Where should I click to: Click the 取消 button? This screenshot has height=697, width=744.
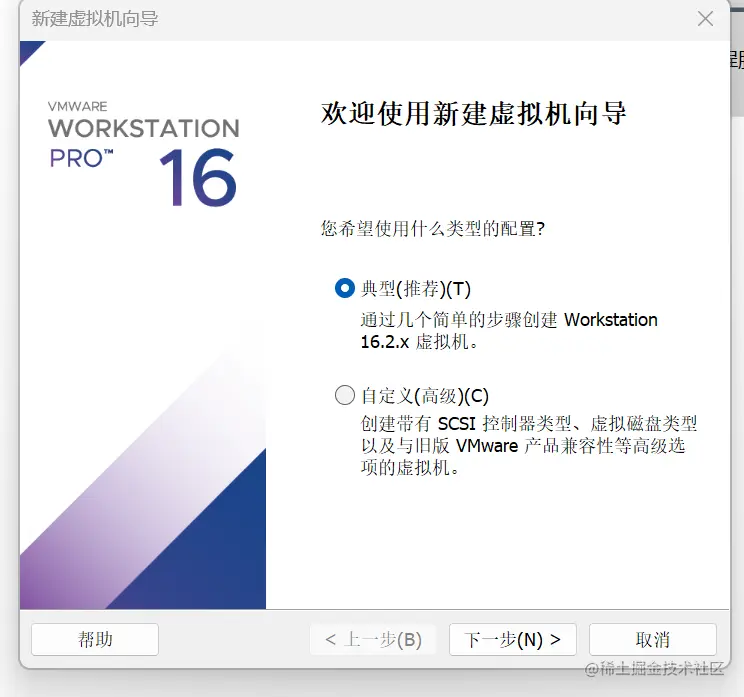652,640
